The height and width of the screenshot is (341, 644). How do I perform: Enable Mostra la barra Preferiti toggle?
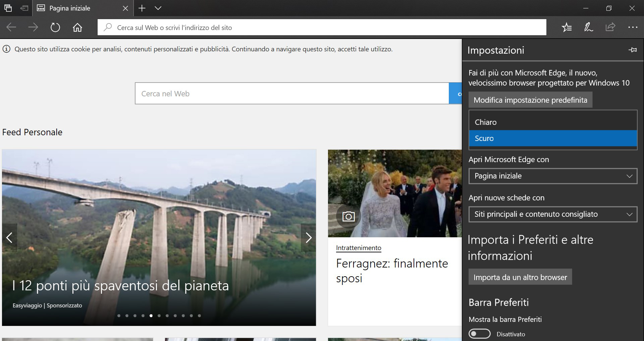480,334
